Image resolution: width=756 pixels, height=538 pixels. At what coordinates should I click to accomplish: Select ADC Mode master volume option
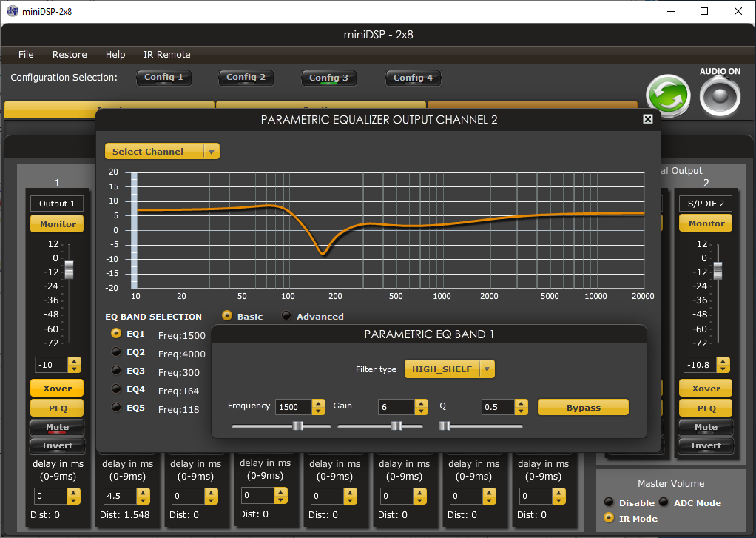tap(664, 502)
